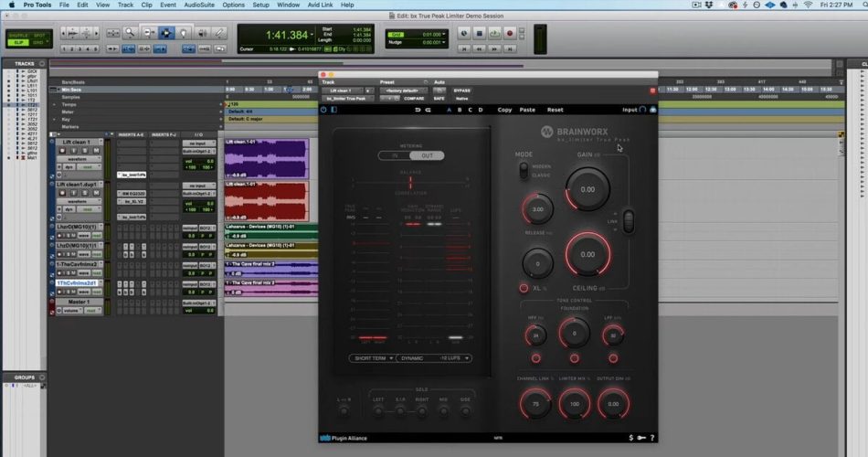Click the plugin Undo arrow icon

coord(418,110)
